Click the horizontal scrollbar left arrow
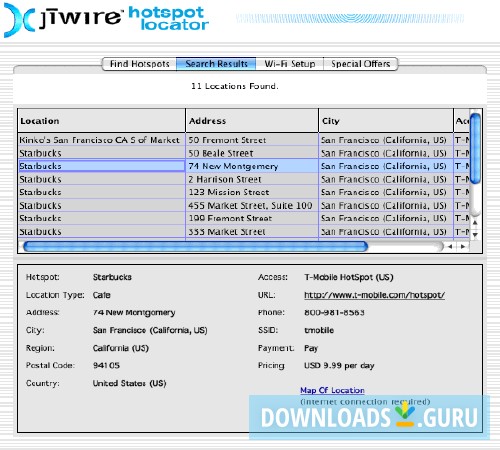The image size is (500, 450). (450, 247)
